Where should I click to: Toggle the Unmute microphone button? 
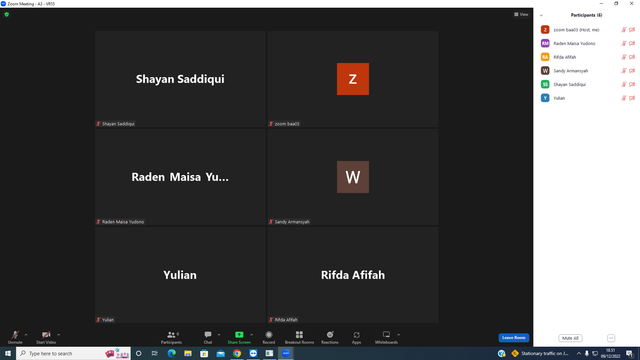(x=15, y=337)
